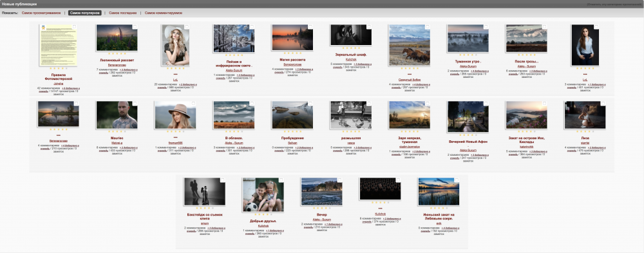The width and height of the screenshot is (644, 253).
Task: Open author starriel under 'Лиза'
Action: [585, 142]
